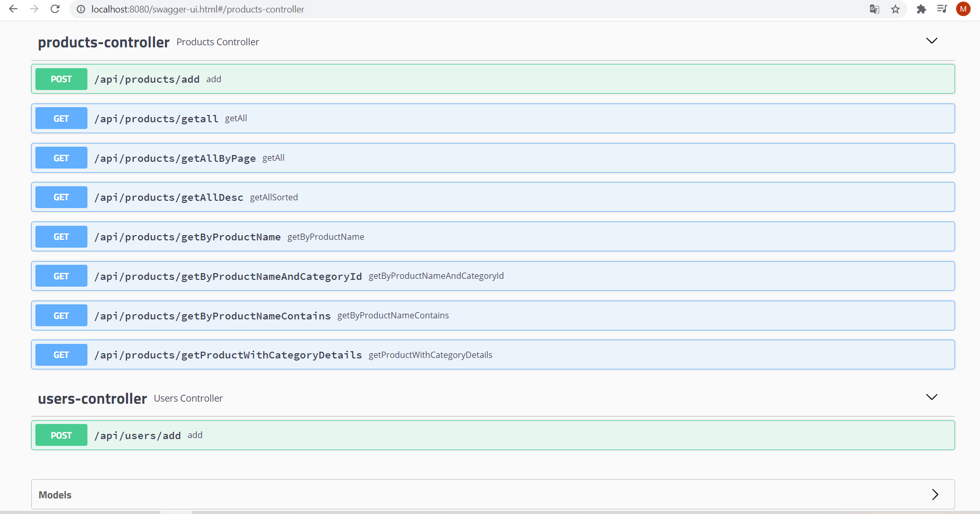Go back with the browser back arrow
This screenshot has height=514, width=980.
pyautogui.click(x=14, y=9)
